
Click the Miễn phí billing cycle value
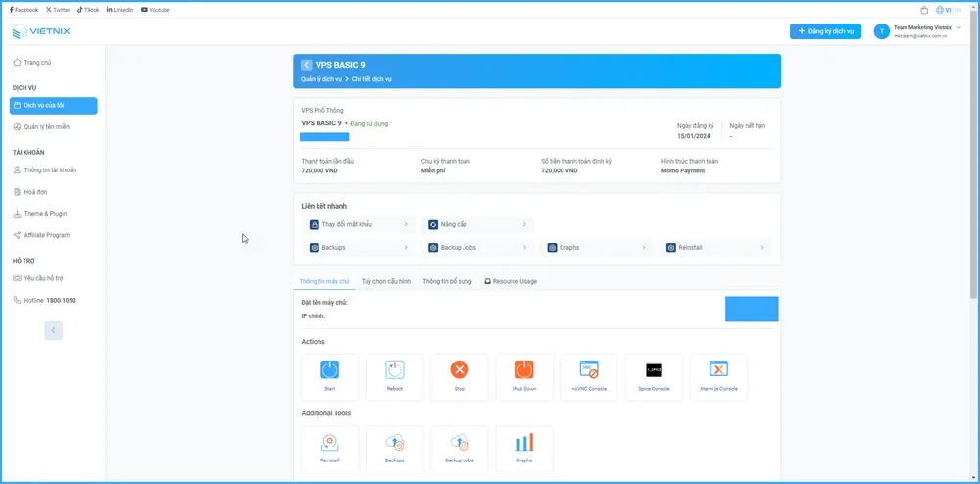(x=433, y=170)
